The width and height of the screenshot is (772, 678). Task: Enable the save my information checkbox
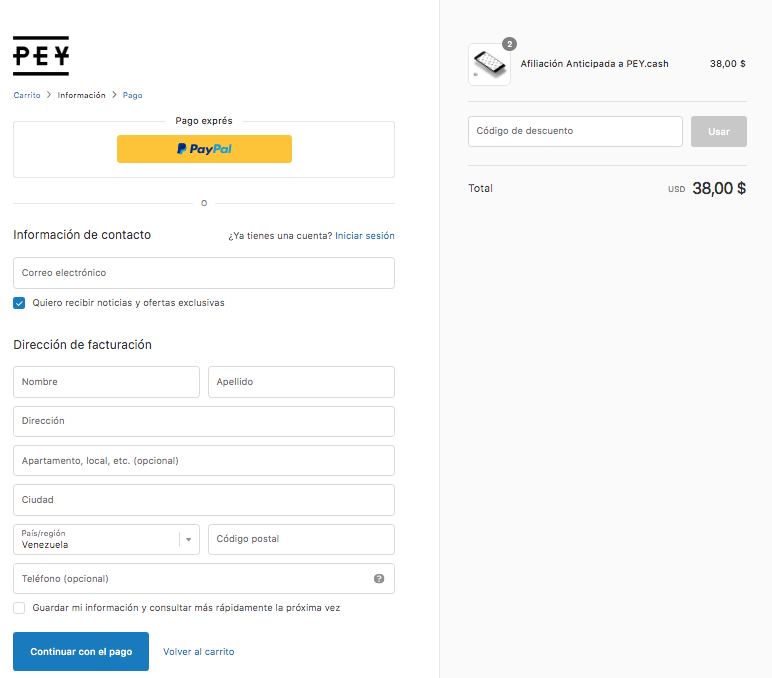(19, 608)
